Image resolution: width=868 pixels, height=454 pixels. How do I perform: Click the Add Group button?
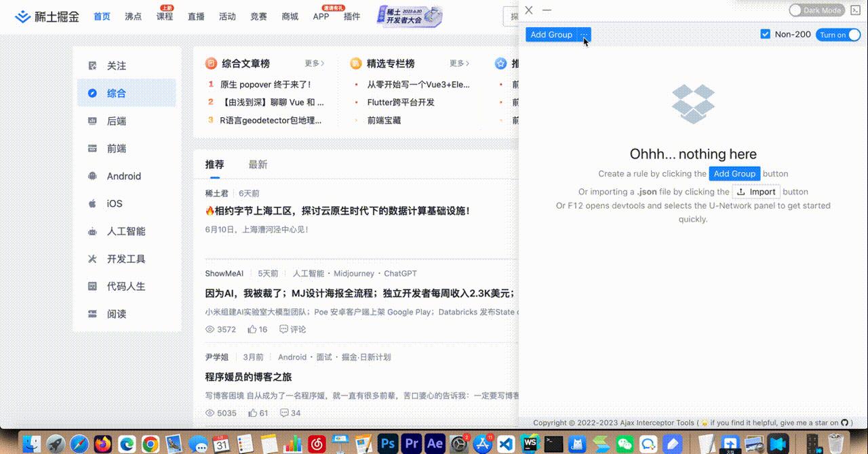tap(551, 35)
